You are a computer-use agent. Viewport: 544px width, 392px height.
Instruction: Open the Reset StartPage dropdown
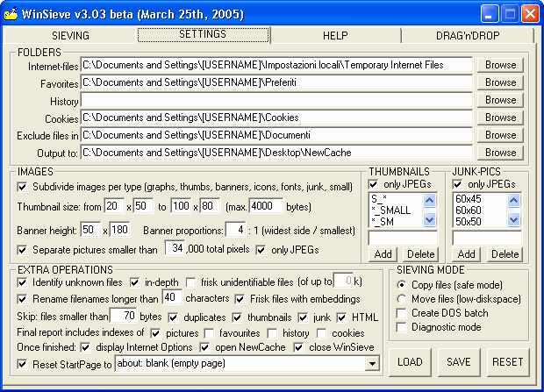pyautogui.click(x=372, y=363)
